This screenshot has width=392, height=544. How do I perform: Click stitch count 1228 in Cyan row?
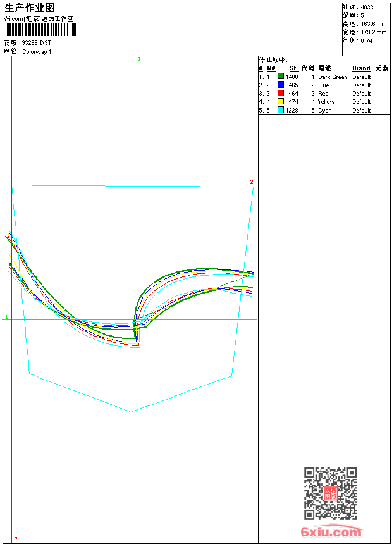click(x=291, y=110)
